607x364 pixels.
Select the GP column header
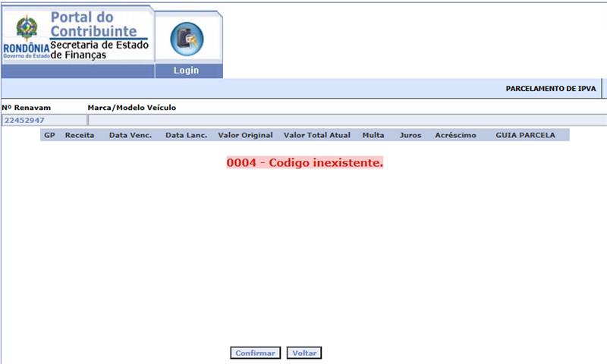(49, 135)
